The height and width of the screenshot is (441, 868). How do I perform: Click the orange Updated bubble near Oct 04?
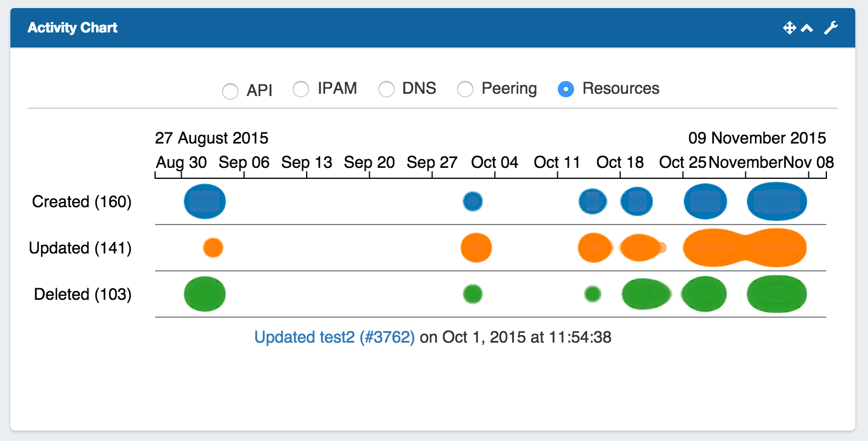click(x=476, y=248)
